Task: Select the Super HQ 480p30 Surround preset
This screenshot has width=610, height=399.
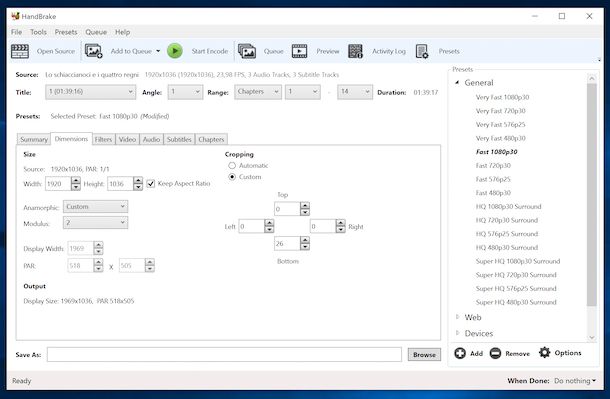Action: point(516,302)
